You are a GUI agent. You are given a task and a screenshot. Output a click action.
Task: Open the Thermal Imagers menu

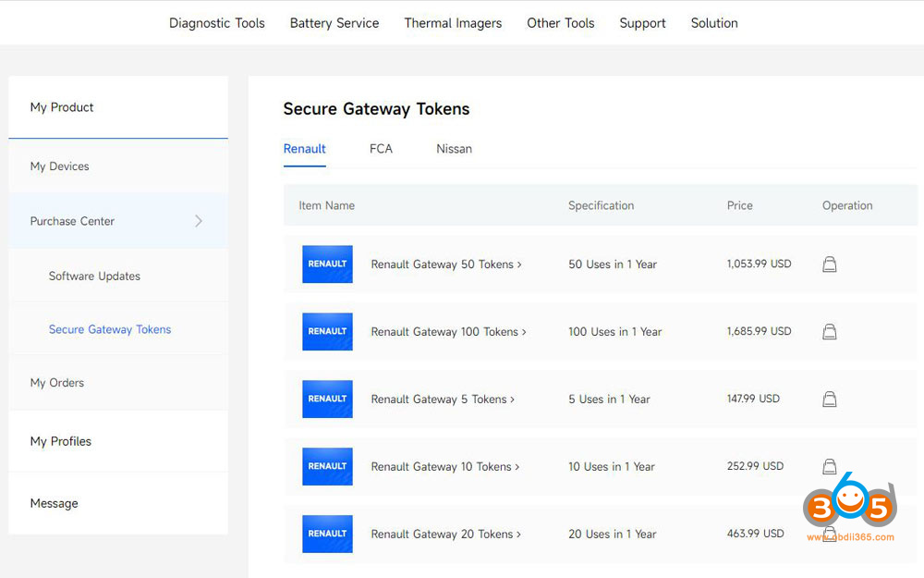coord(453,23)
